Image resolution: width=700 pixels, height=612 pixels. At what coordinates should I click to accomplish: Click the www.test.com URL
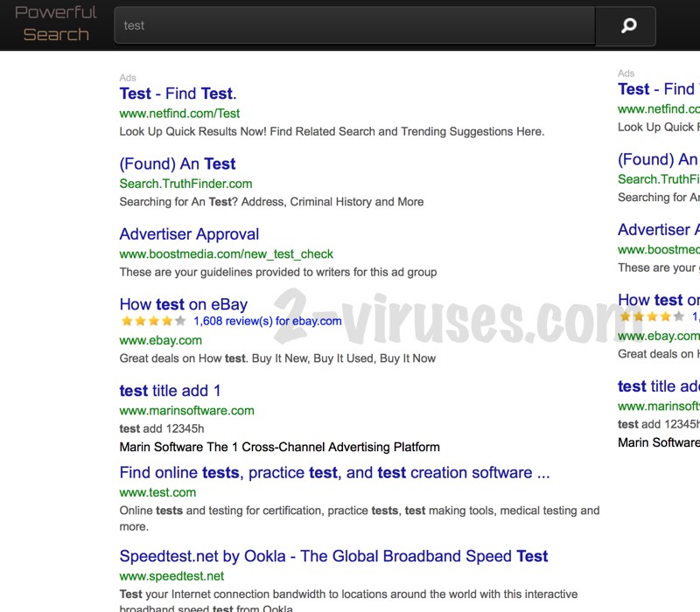(x=157, y=492)
